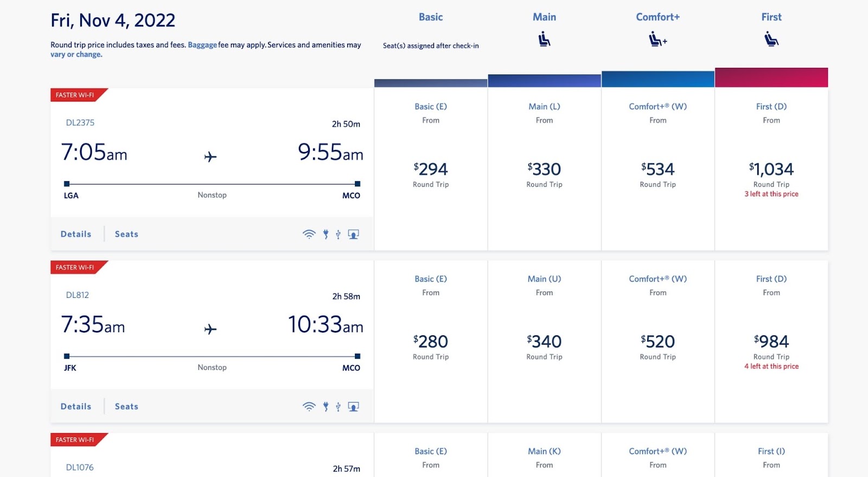Select the Main column header
Screen dimensions: 868x477
click(x=544, y=17)
